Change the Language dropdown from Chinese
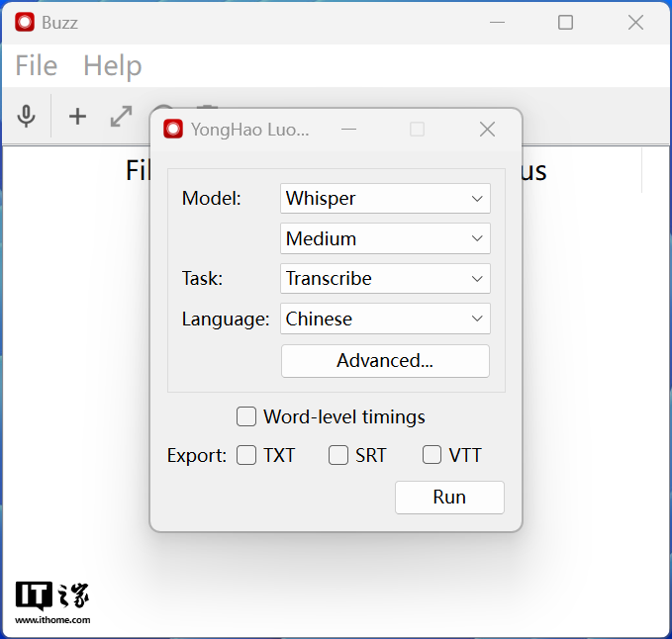The width and height of the screenshot is (672, 639). (385, 319)
